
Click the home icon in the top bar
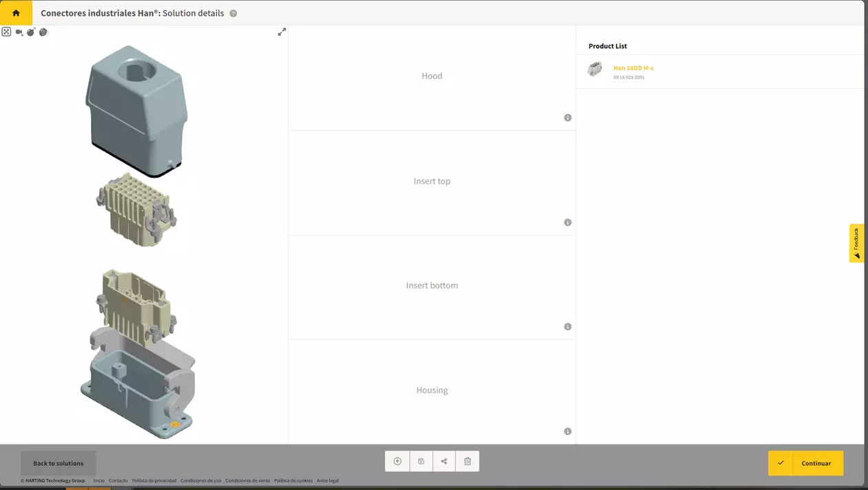pyautogui.click(x=15, y=12)
